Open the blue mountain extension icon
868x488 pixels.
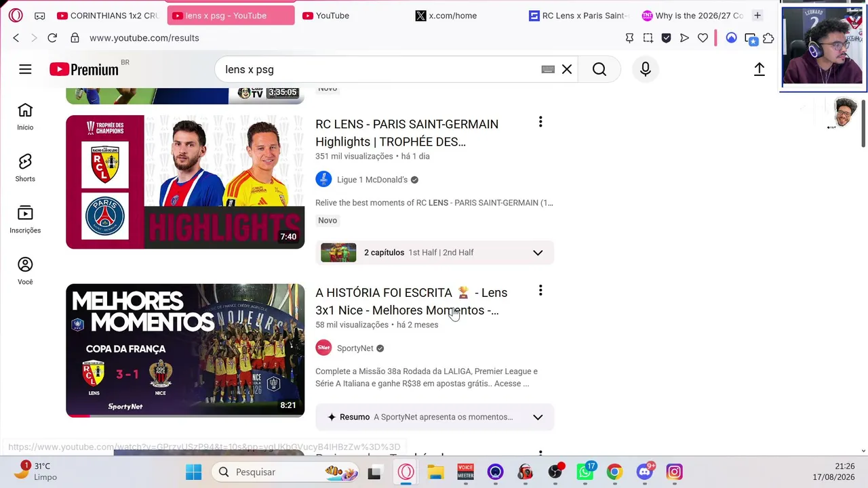click(x=731, y=38)
